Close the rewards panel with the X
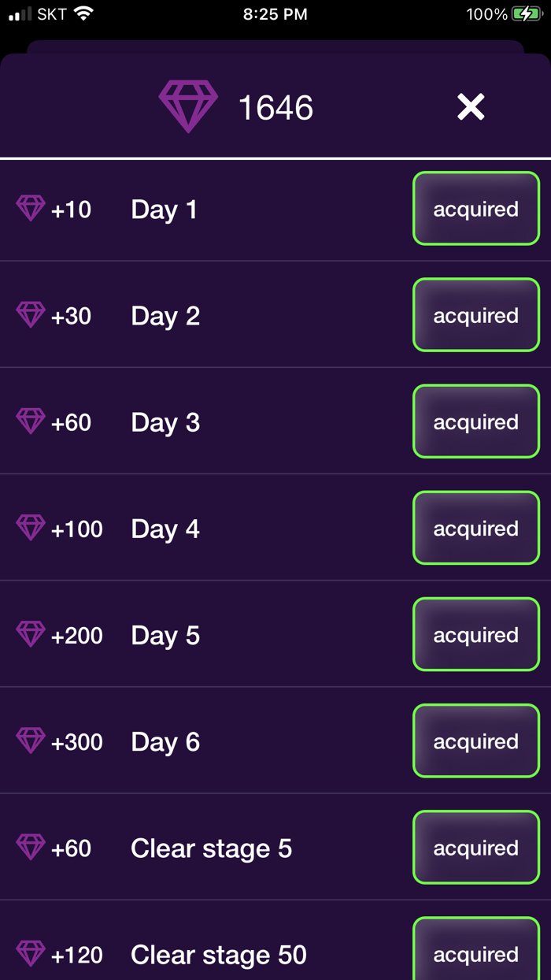This screenshot has width=551, height=980. click(x=471, y=107)
